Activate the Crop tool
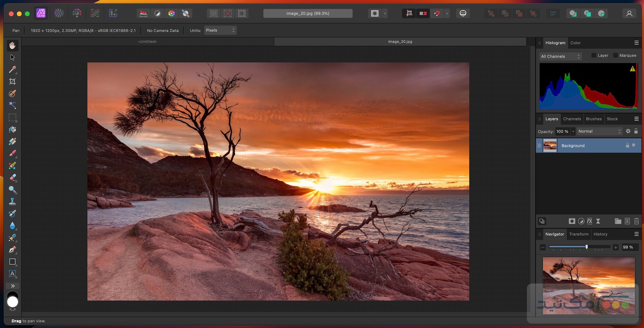The image size is (644, 328). pos(13,81)
